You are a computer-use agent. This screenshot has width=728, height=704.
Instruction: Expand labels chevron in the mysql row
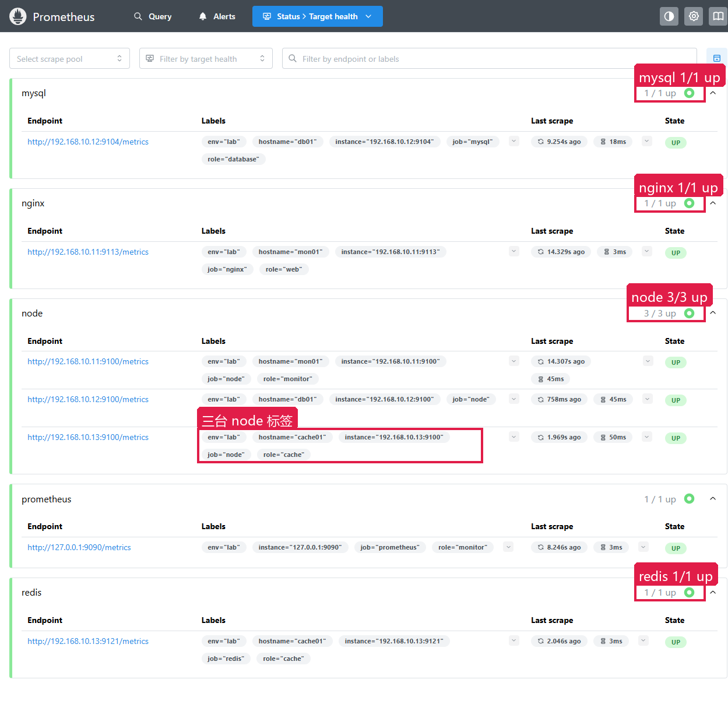[514, 141]
